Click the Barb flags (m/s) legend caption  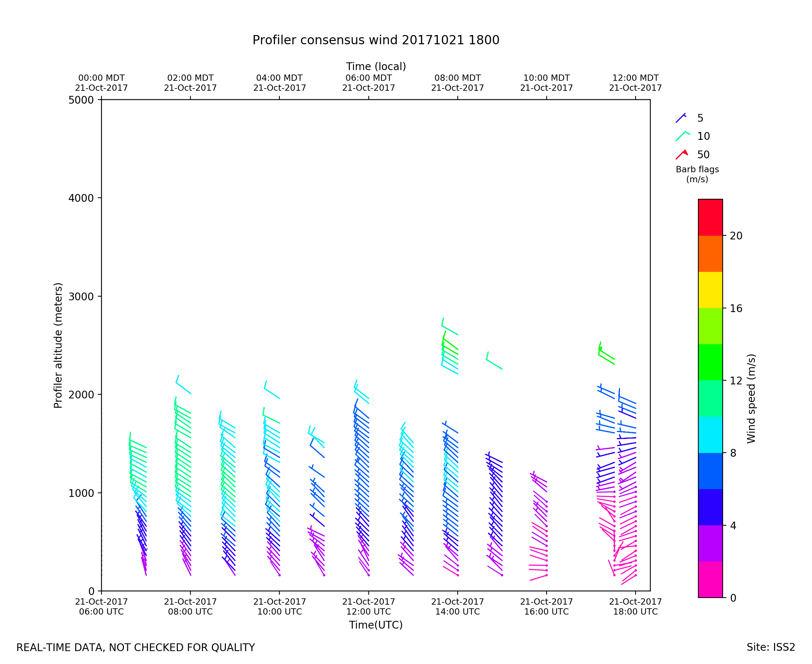click(697, 174)
